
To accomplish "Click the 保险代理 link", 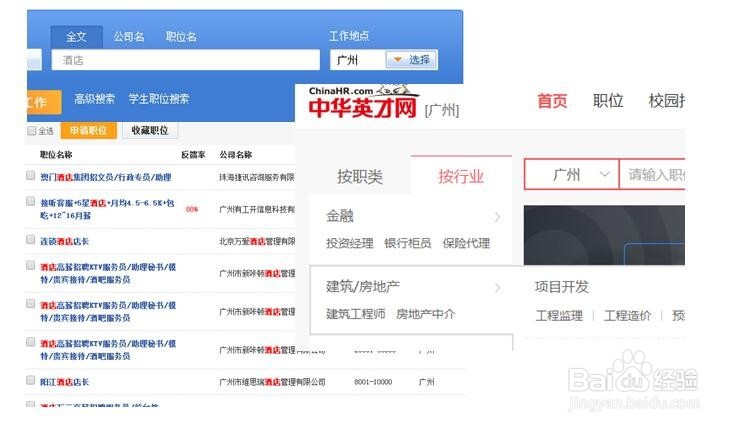I will point(466,243).
